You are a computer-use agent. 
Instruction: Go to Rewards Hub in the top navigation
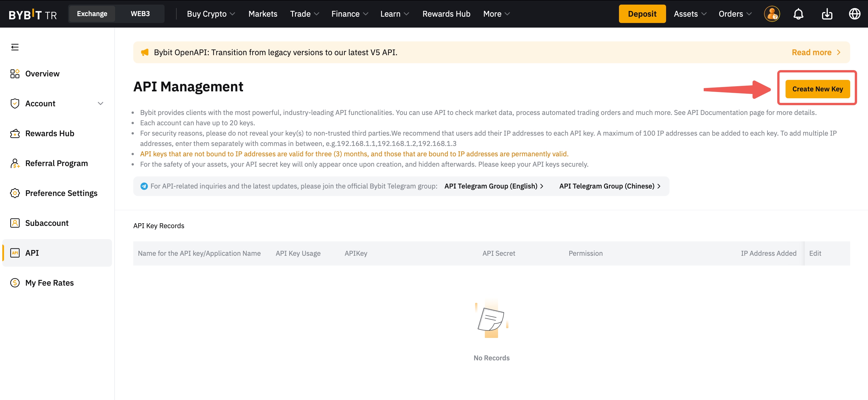point(446,14)
